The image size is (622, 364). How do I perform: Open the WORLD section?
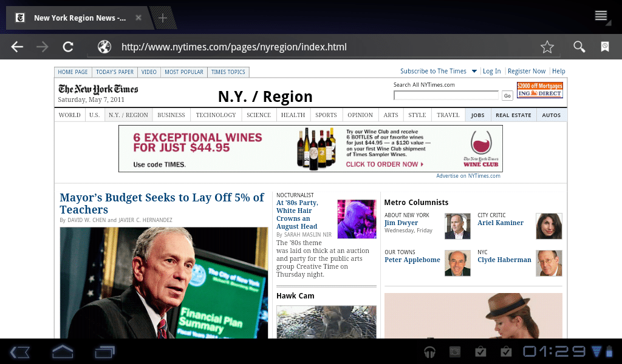69,115
